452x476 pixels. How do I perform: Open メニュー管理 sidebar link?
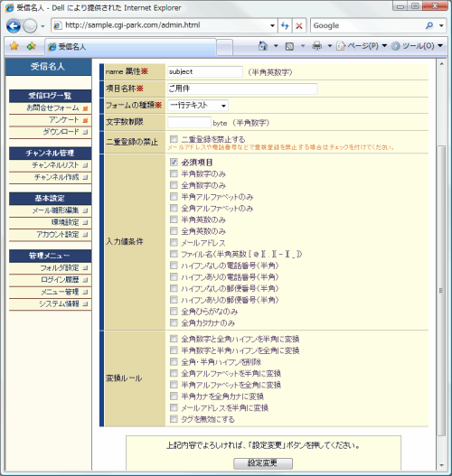click(x=60, y=292)
